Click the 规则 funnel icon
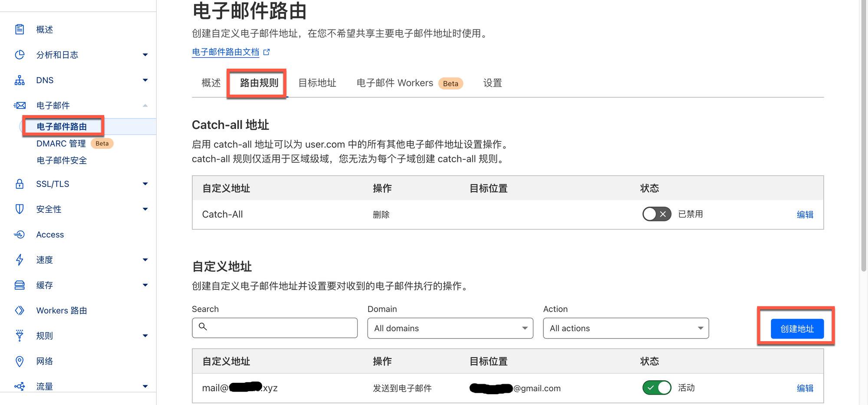 (x=20, y=336)
